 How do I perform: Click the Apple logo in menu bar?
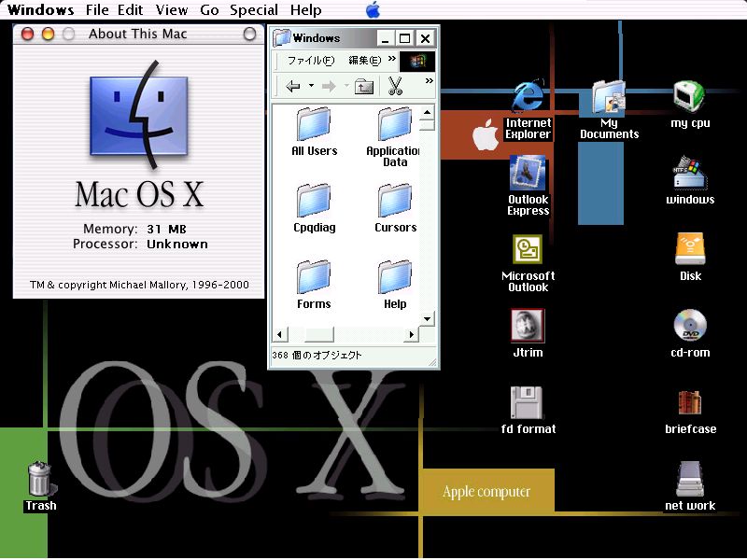point(373,9)
